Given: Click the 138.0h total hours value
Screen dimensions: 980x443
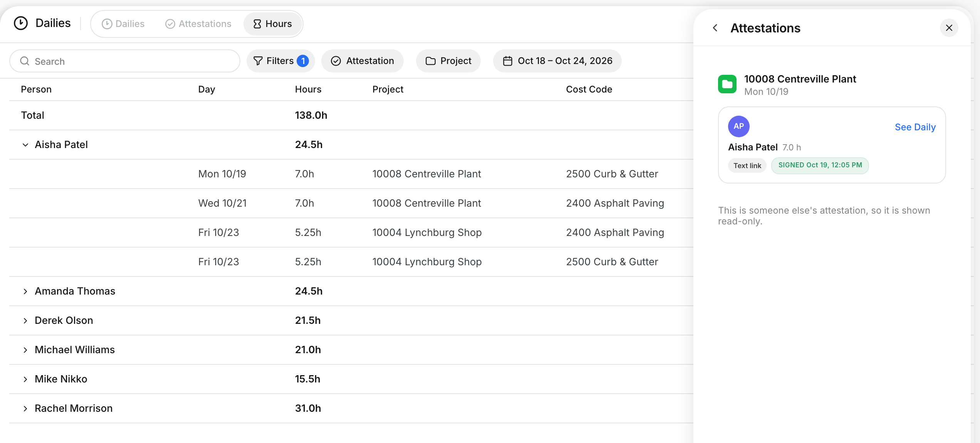Looking at the screenshot, I should 311,115.
